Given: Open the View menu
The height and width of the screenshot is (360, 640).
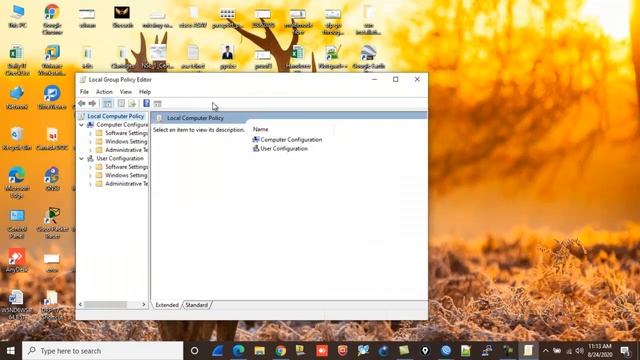Looking at the screenshot, I should click(x=126, y=92).
